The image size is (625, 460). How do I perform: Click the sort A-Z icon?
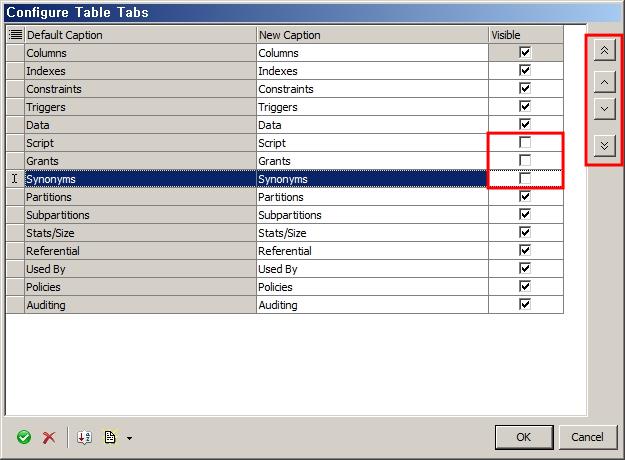[85, 437]
